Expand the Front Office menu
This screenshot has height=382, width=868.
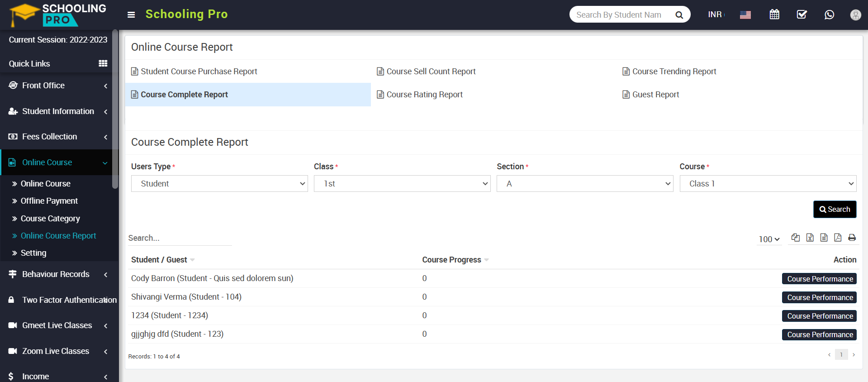click(x=59, y=86)
